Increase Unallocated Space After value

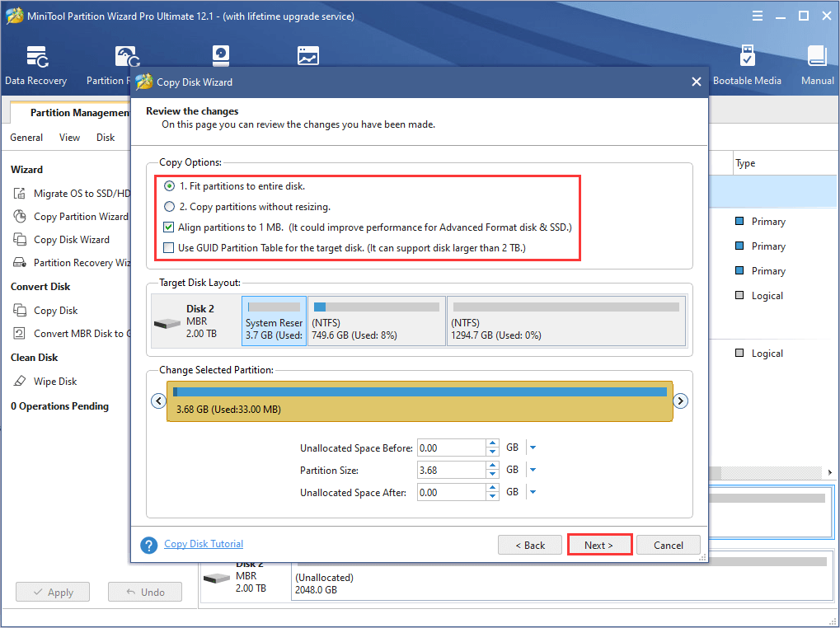(493, 488)
